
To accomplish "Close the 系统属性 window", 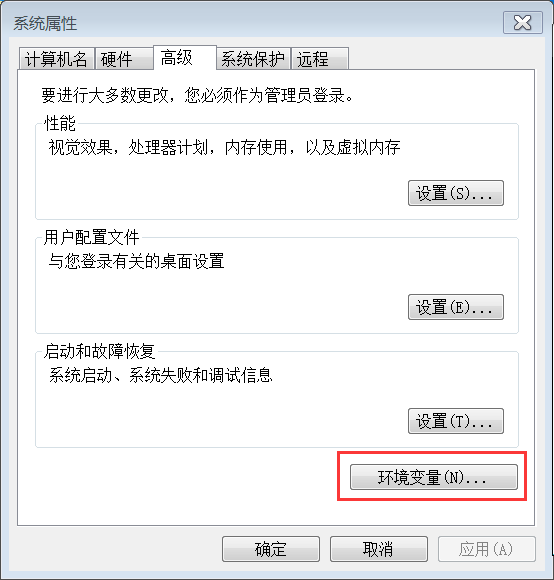I will [x=523, y=23].
